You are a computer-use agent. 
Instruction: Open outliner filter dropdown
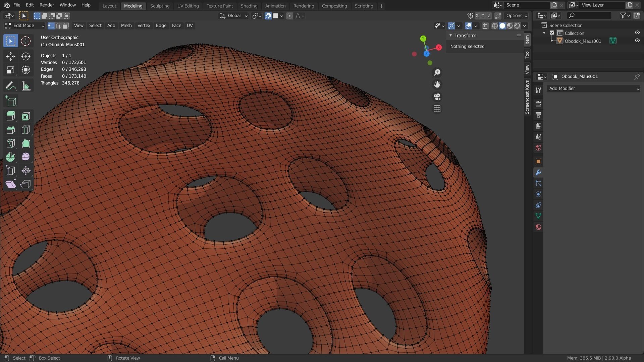pyautogui.click(x=625, y=15)
